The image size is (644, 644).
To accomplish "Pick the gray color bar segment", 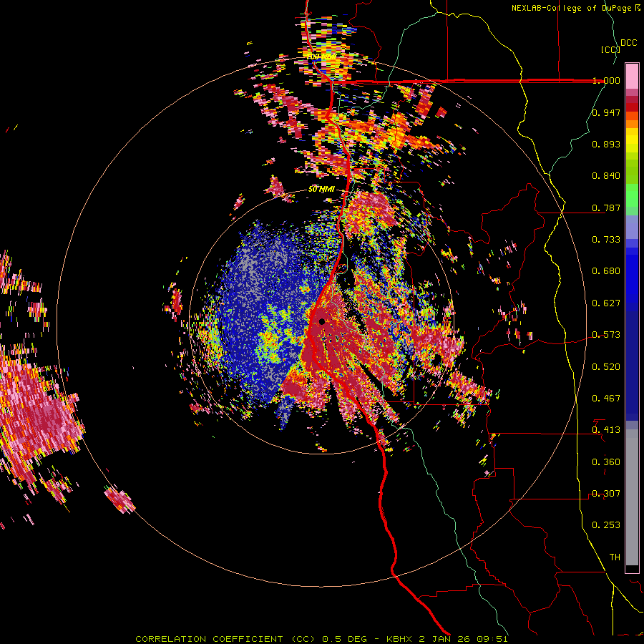I will click(632, 497).
